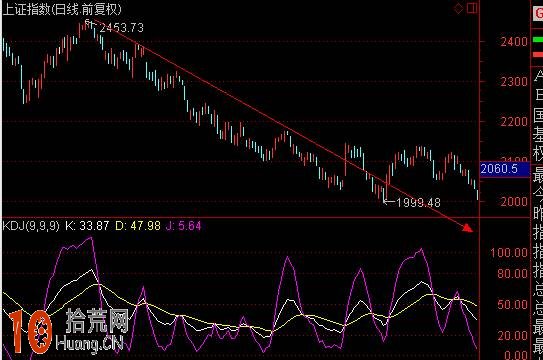
Task: Click the current price box 2060.5
Action: [x=505, y=169]
